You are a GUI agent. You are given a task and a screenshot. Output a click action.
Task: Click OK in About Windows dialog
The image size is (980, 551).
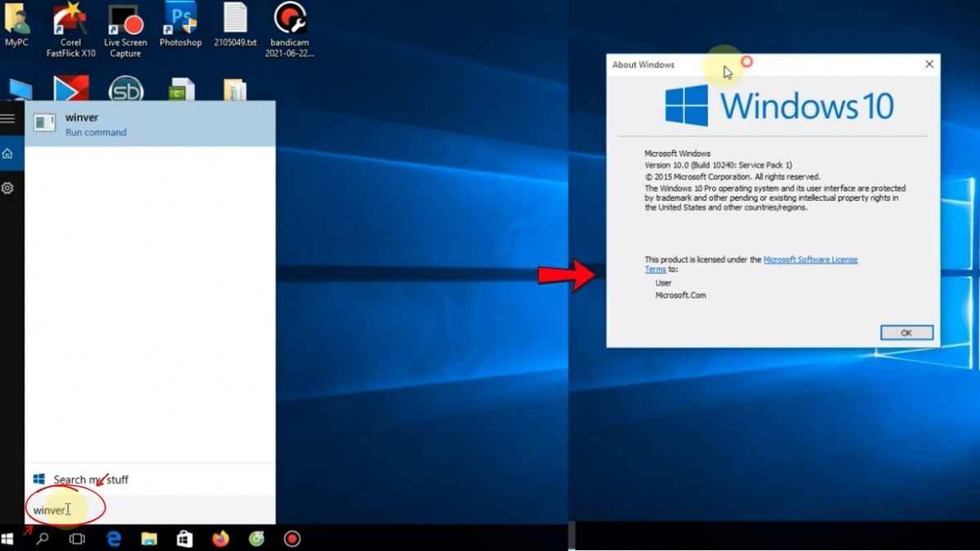(x=906, y=333)
